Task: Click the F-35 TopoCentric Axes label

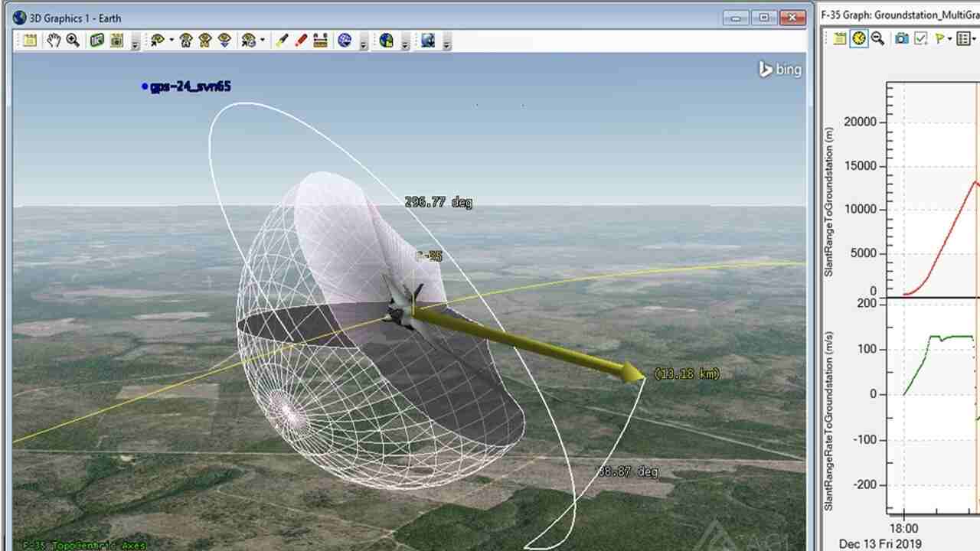Action: (x=84, y=546)
